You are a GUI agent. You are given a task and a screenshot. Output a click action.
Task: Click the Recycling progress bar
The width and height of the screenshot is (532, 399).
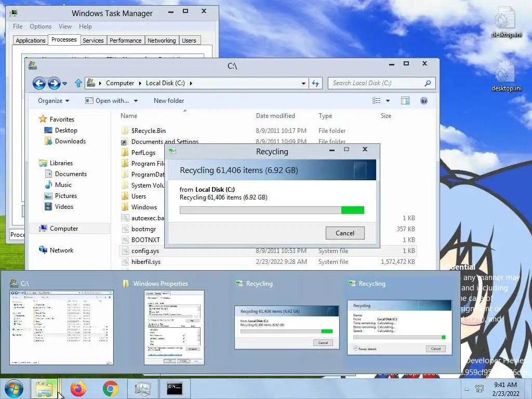[x=272, y=210]
